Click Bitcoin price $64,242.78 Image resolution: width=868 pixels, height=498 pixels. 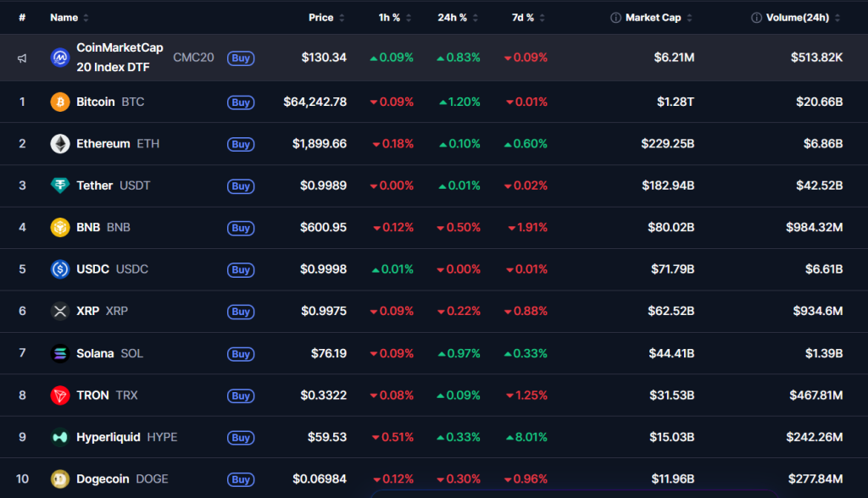pyautogui.click(x=315, y=102)
